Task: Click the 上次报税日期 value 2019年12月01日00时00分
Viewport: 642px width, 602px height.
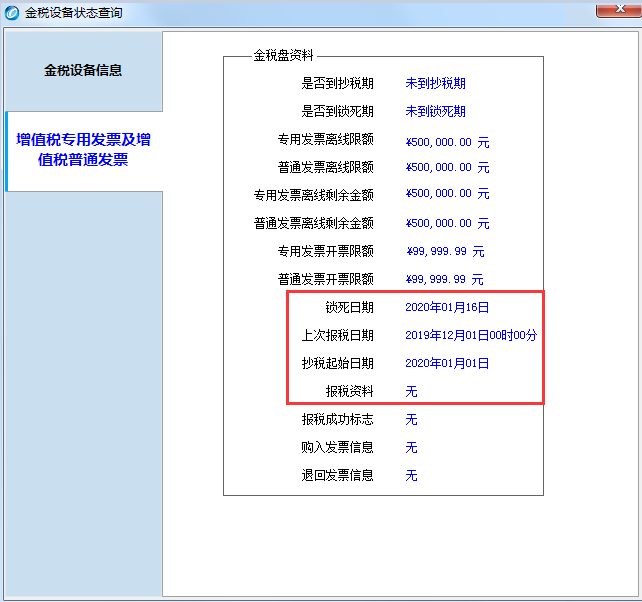Action: (471, 335)
